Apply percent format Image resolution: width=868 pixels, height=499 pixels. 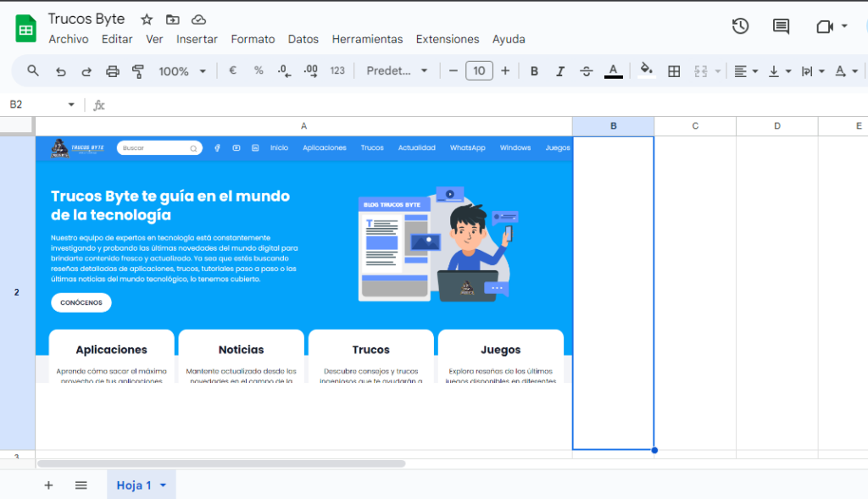(259, 71)
